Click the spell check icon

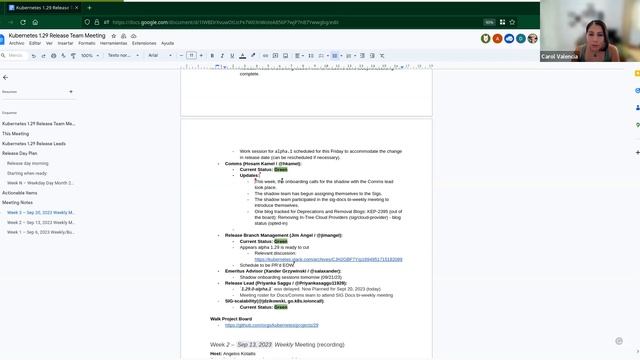pos(63,56)
